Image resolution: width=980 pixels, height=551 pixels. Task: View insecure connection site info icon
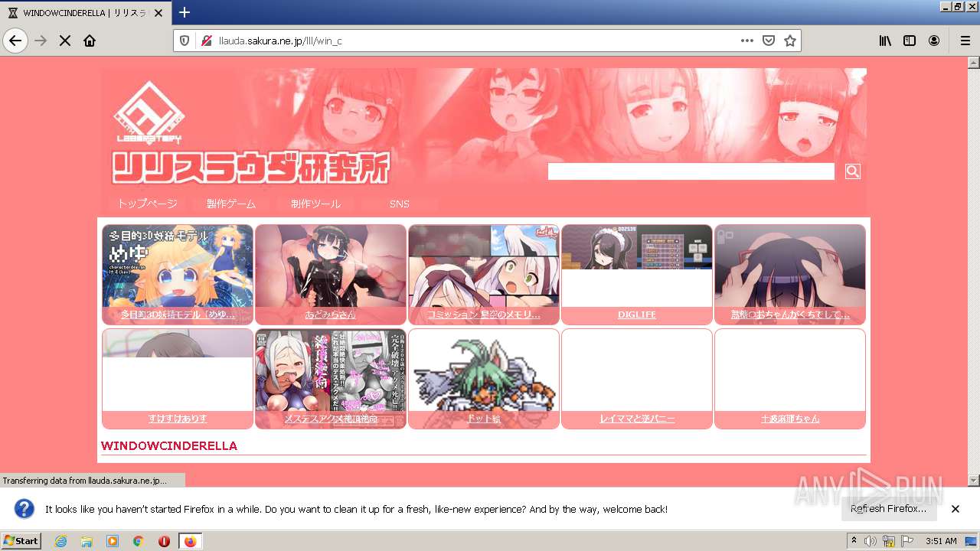click(206, 41)
